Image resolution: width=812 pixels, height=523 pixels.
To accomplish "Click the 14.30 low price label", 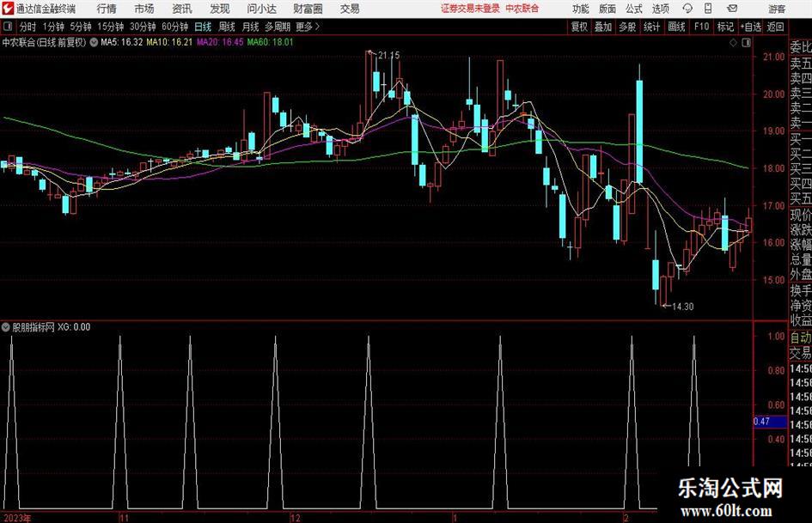I will point(683,307).
